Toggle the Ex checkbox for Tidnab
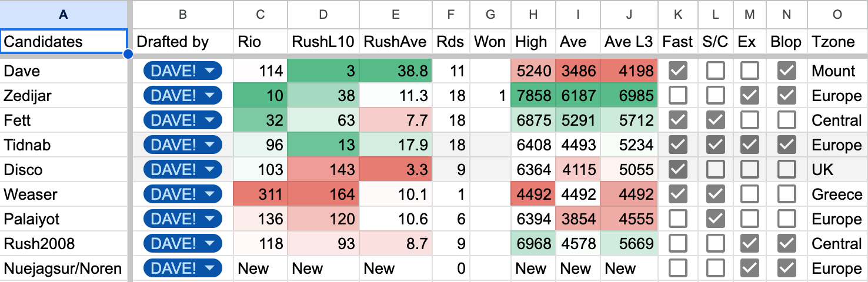This screenshot has height=282, width=868. [x=749, y=145]
